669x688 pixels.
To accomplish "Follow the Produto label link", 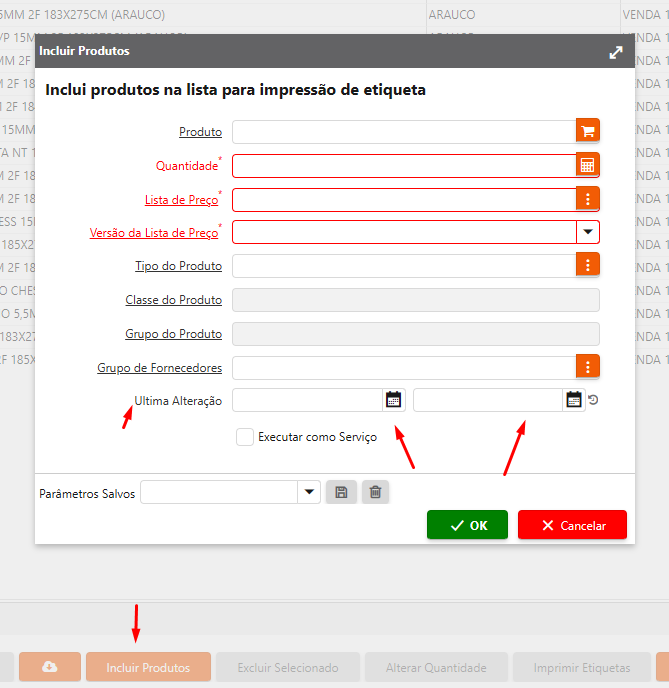I will 200,132.
